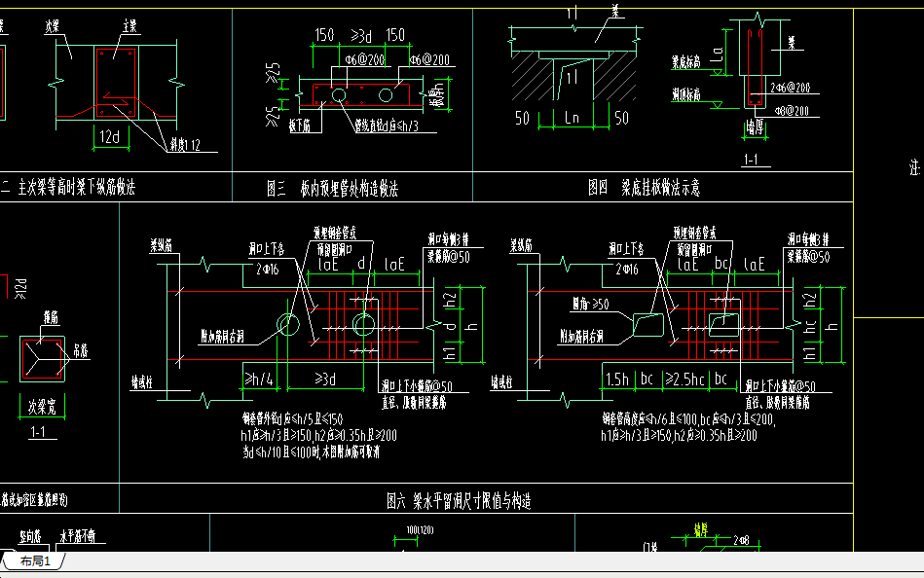Select the '箍筋' label above the square section

point(52,318)
